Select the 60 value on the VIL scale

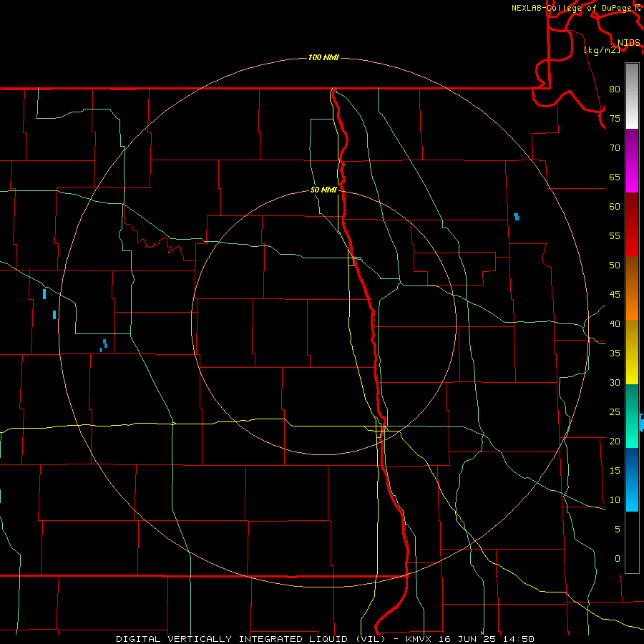[x=615, y=207]
